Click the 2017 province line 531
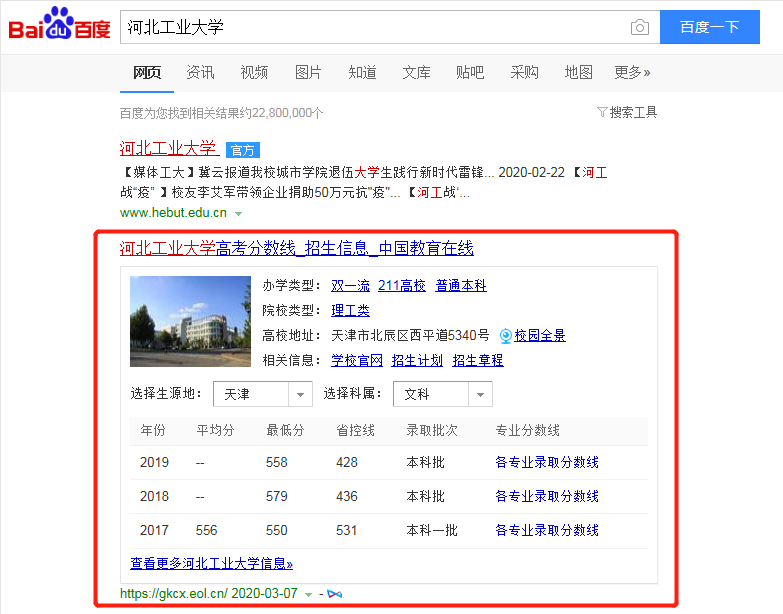Image resolution: width=783 pixels, height=614 pixels. click(x=347, y=530)
